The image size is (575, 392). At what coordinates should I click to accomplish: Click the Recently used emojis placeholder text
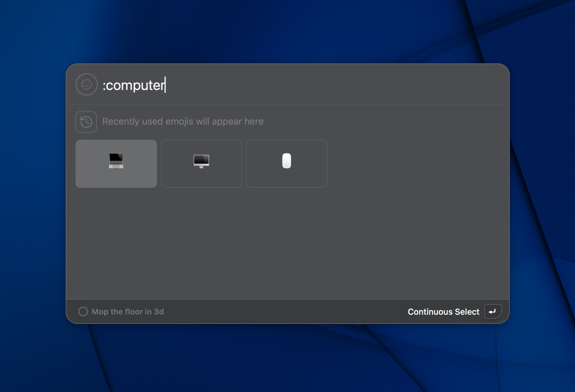(x=183, y=121)
